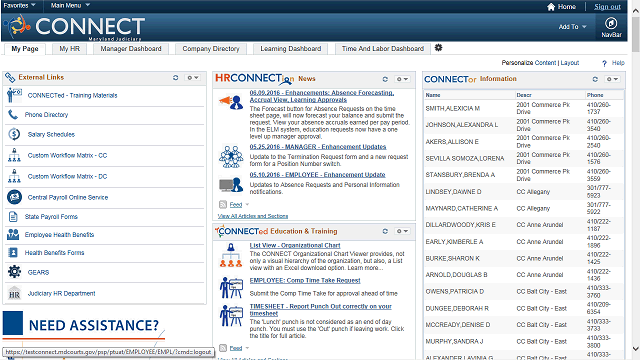Image resolution: width=640 pixels, height=360 pixels.
Task: Open 05.25.2016 MANAGER Enhancement Updates article
Action: 318,147
